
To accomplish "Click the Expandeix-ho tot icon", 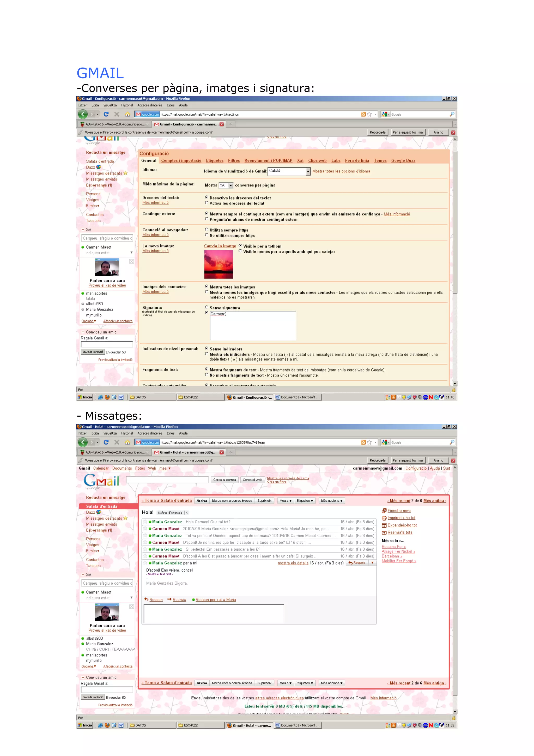I will pos(384,525).
